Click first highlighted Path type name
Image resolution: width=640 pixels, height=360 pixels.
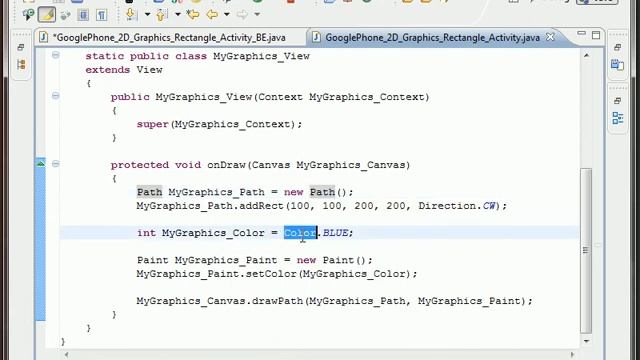[149, 192]
